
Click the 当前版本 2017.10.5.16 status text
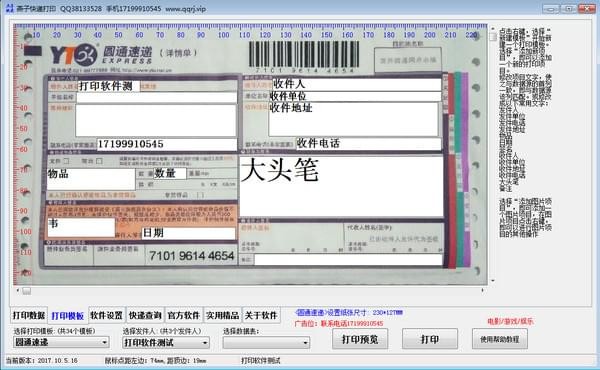coord(42,360)
